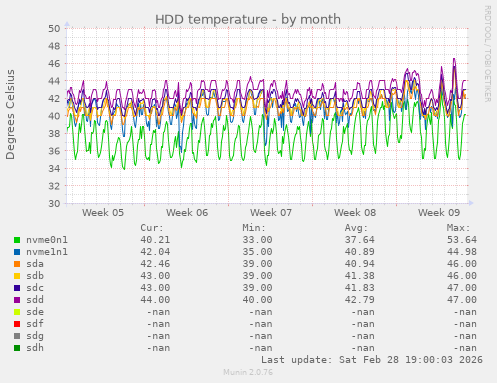
Task: Click the 'Week 05' axis label
Action: [103, 212]
